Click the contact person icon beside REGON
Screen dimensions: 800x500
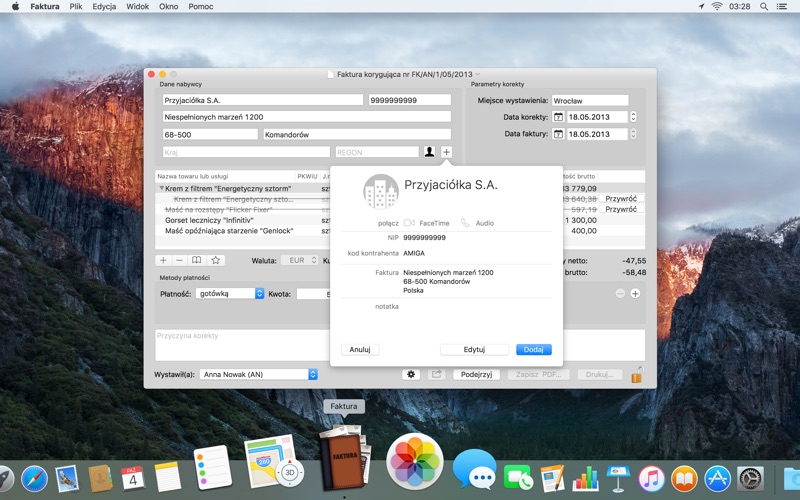pos(429,152)
